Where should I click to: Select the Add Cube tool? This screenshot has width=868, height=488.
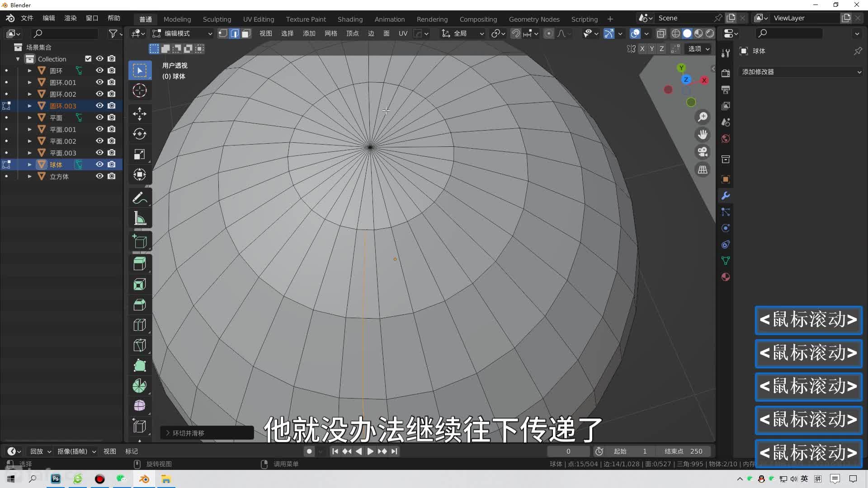pos(140,242)
